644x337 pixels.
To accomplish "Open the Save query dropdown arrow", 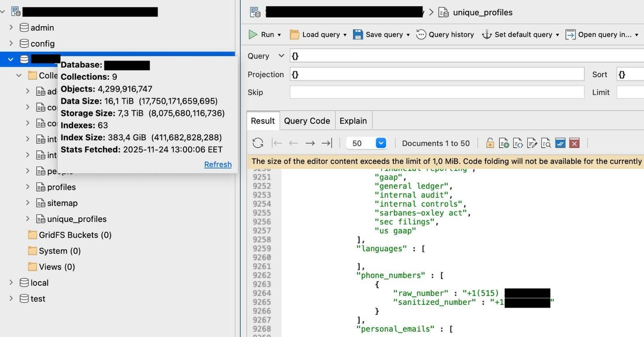I will 408,35.
